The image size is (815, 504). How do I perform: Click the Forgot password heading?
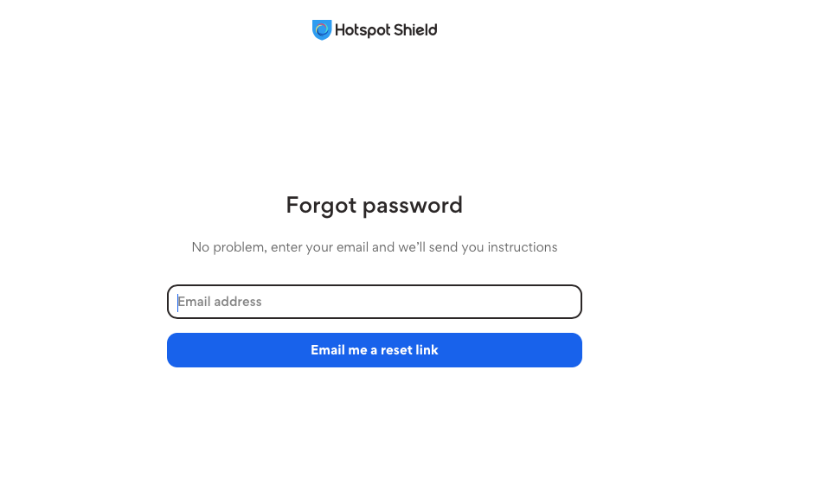point(374,205)
